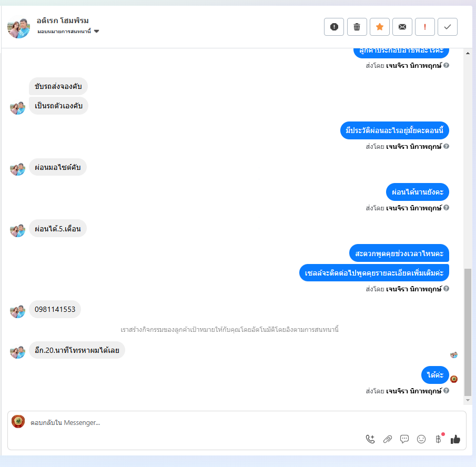Start a call with phone plus icon
This screenshot has height=467, width=476.
coord(370,439)
